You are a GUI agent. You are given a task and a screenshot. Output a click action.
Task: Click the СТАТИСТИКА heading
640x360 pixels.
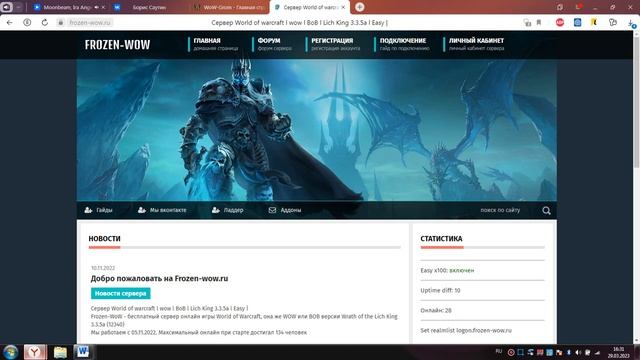pos(441,239)
